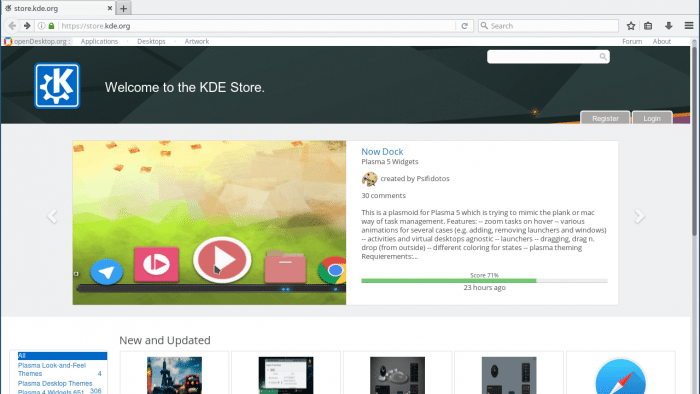Open the bookmarks library icon

pyautogui.click(x=648, y=26)
